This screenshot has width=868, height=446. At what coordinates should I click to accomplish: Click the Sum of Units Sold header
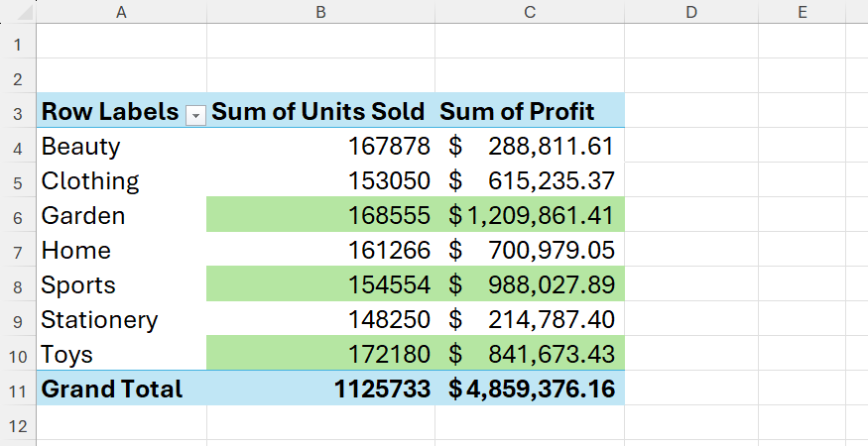tap(317, 111)
